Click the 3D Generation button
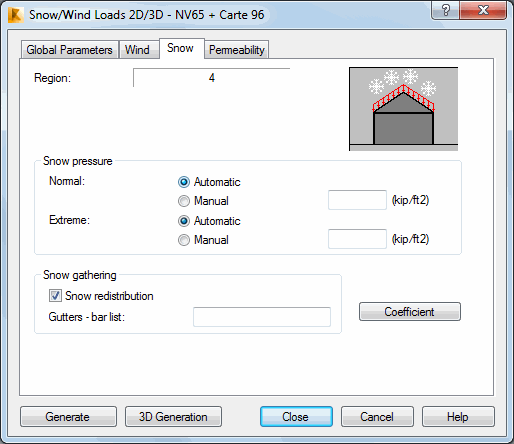Screen dimensions: 514x444 173,417
